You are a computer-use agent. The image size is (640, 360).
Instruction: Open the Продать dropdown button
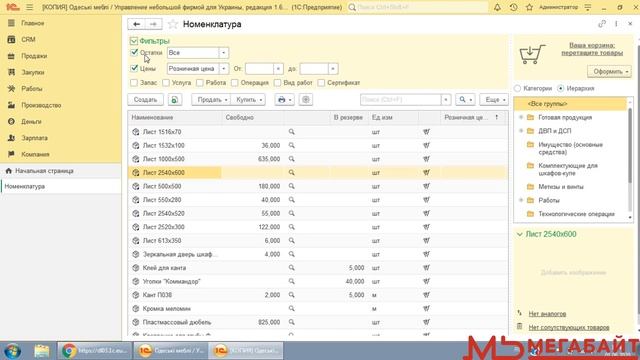(x=211, y=100)
